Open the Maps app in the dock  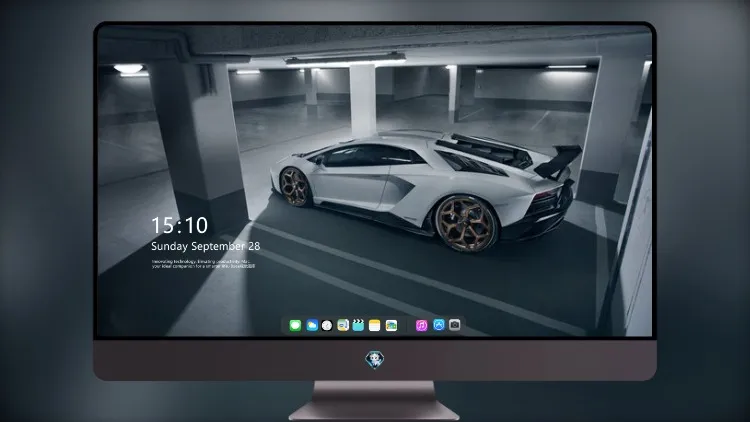(x=343, y=325)
